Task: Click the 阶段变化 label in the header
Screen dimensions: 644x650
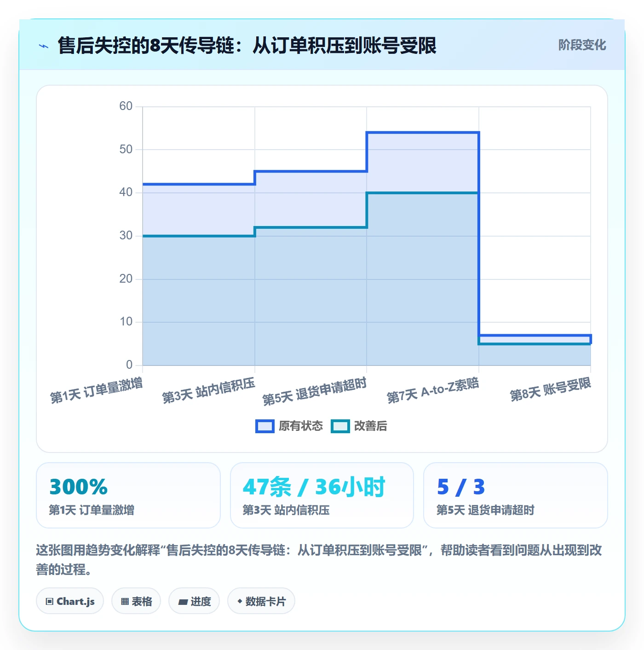Action: [582, 45]
